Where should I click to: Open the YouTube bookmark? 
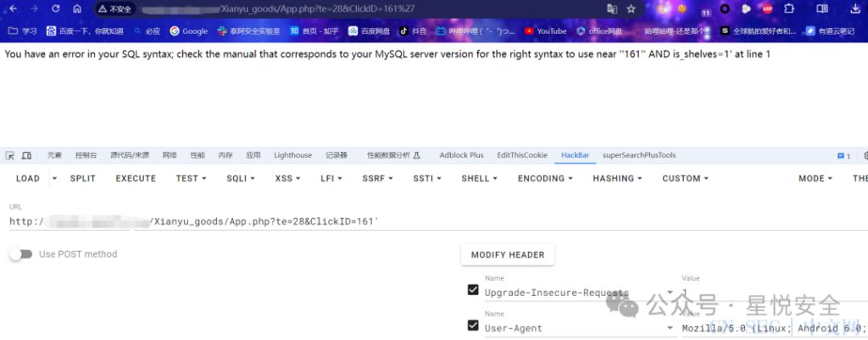click(x=545, y=31)
